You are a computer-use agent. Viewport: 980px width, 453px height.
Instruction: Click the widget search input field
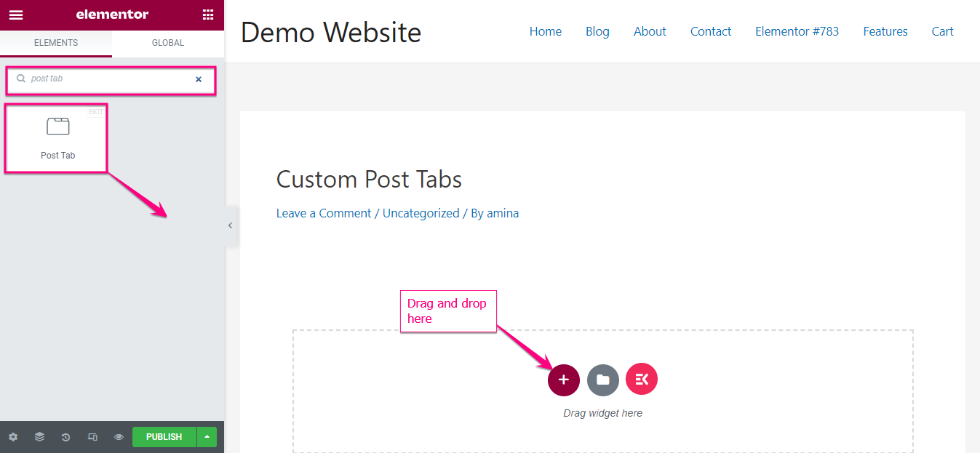(x=109, y=80)
